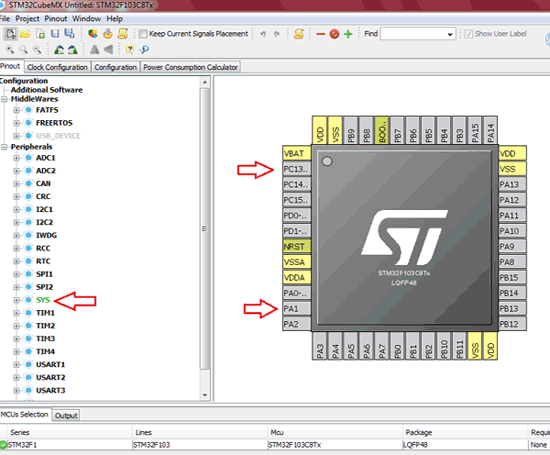Viewport: 550px width, 455px height.
Task: Open the Find dropdown arrow
Action: point(450,34)
